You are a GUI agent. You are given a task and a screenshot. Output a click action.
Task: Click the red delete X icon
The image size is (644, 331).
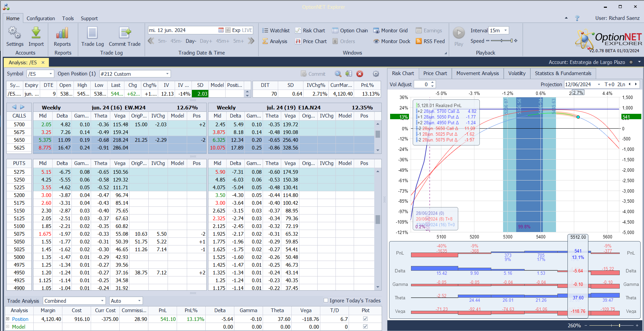[360, 74]
